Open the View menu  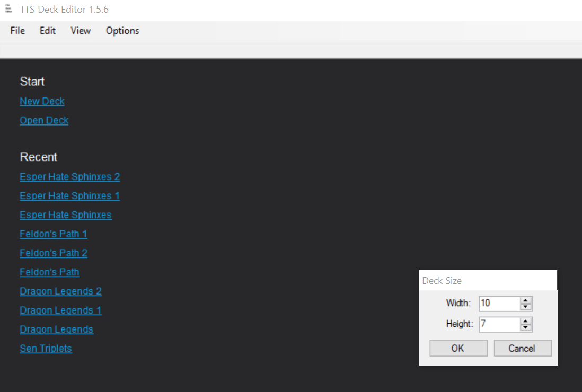pos(81,31)
